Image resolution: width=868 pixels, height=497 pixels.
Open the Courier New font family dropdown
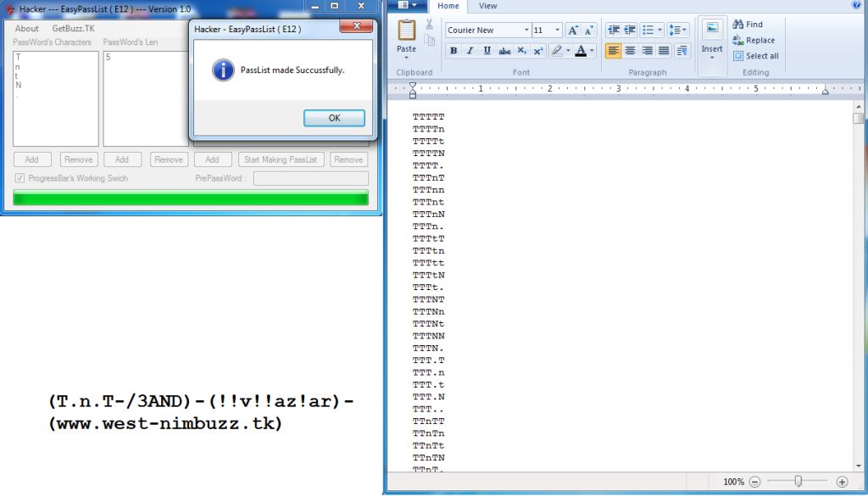[526, 30]
